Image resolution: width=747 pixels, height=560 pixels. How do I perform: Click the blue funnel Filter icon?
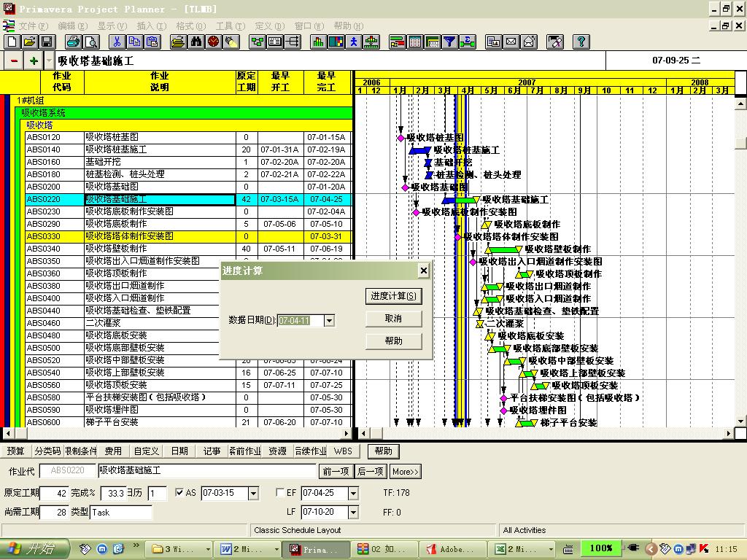[x=449, y=42]
